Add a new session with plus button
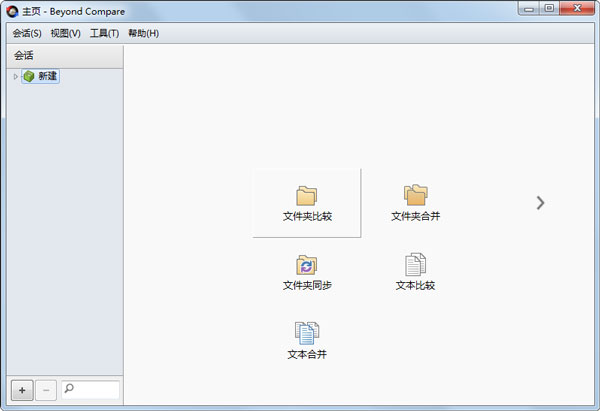This screenshot has height=411, width=600. (22, 390)
